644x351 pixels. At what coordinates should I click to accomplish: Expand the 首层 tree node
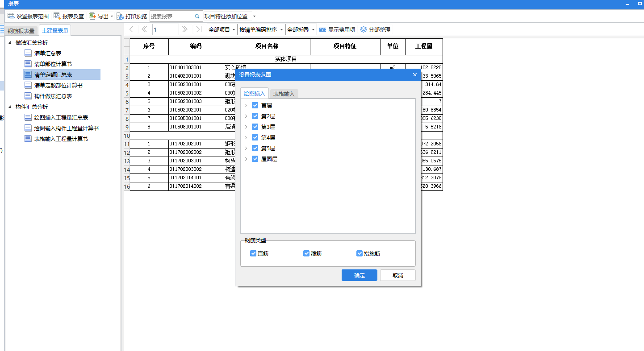[246, 105]
